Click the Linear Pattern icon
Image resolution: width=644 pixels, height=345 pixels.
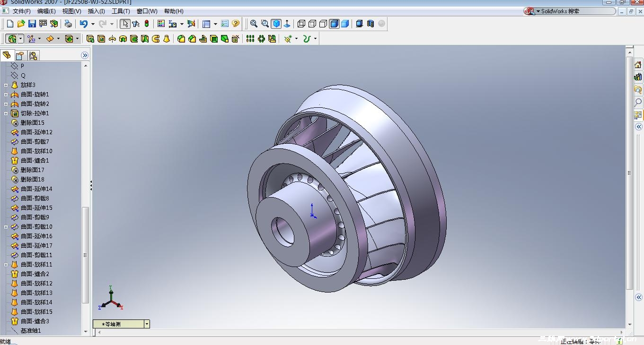pyautogui.click(x=250, y=39)
